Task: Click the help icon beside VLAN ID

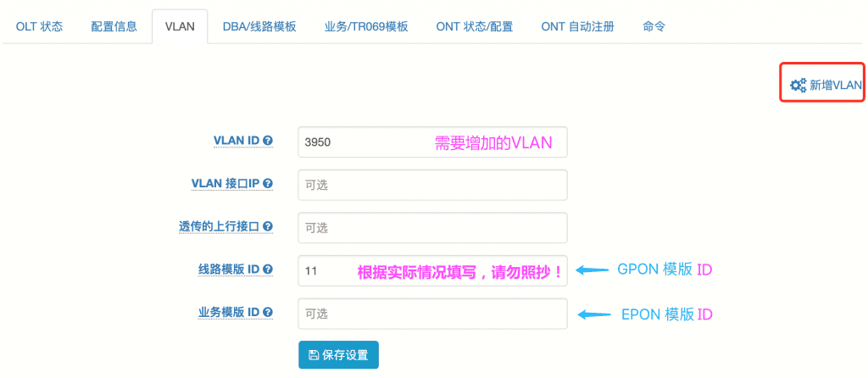Action: 268,141
